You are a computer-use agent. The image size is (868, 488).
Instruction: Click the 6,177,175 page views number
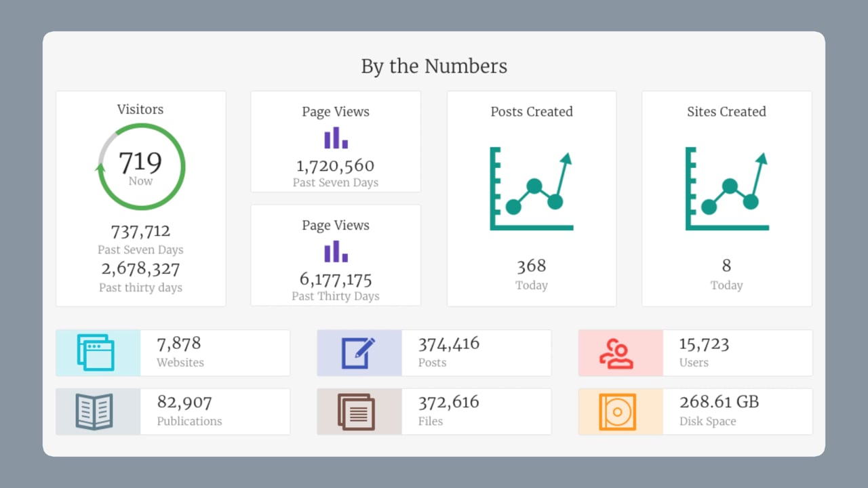[x=336, y=279]
